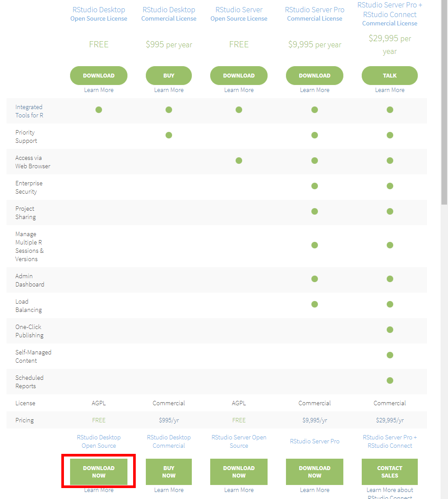Click the Admin Dashboard row label

[30, 280]
